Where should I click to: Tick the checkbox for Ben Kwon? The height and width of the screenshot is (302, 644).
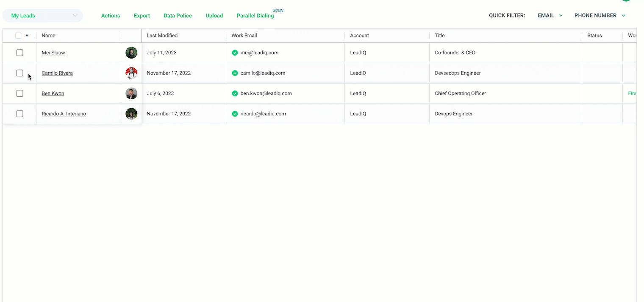click(19, 93)
